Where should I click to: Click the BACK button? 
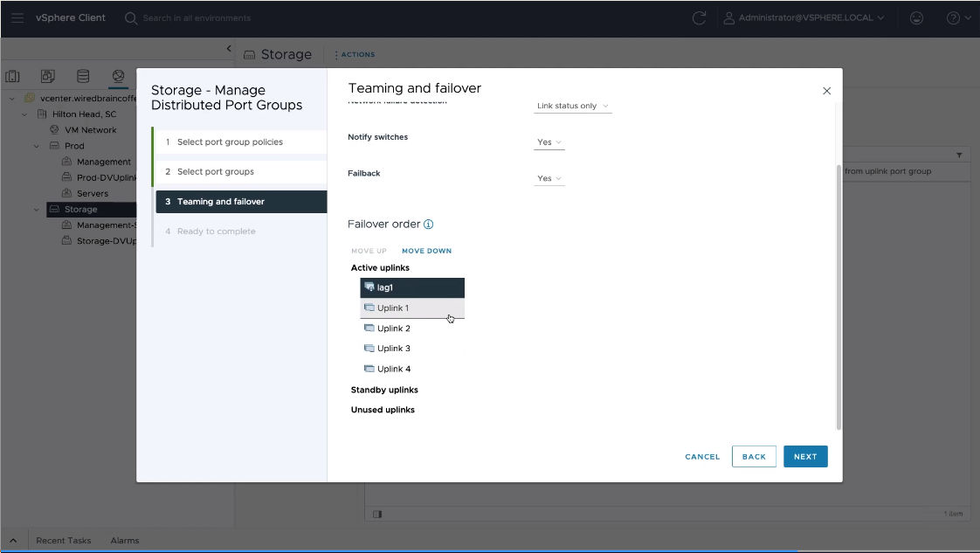tap(753, 456)
